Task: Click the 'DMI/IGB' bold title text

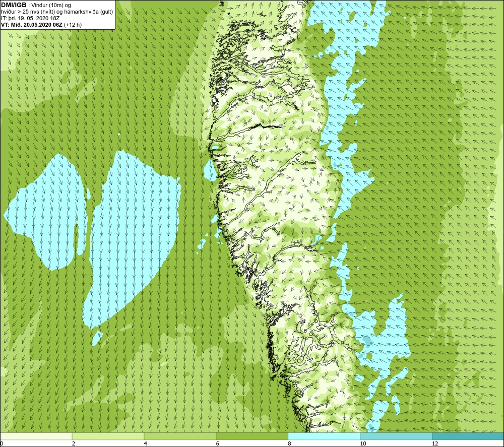Action: tap(14, 5)
